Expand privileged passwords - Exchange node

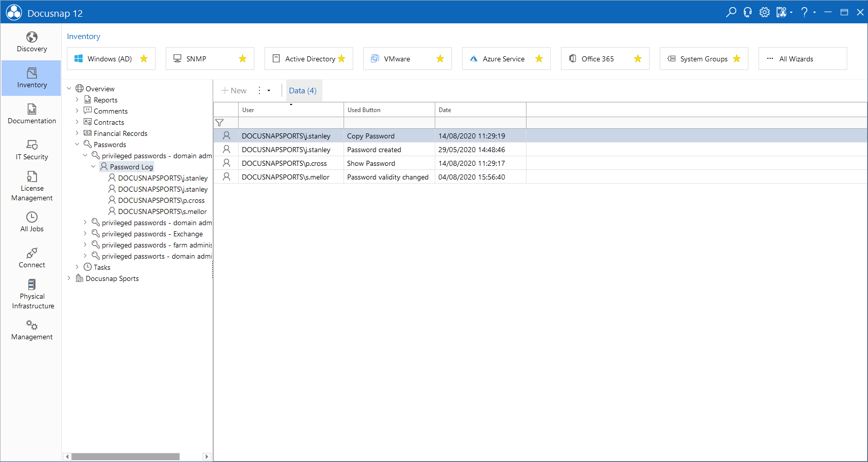click(x=85, y=234)
